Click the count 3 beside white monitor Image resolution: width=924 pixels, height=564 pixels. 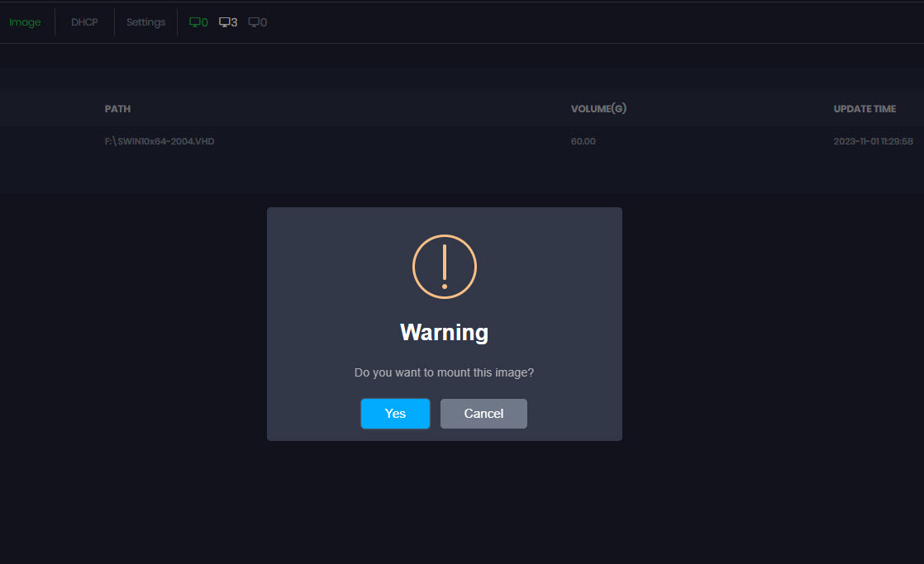(x=234, y=22)
